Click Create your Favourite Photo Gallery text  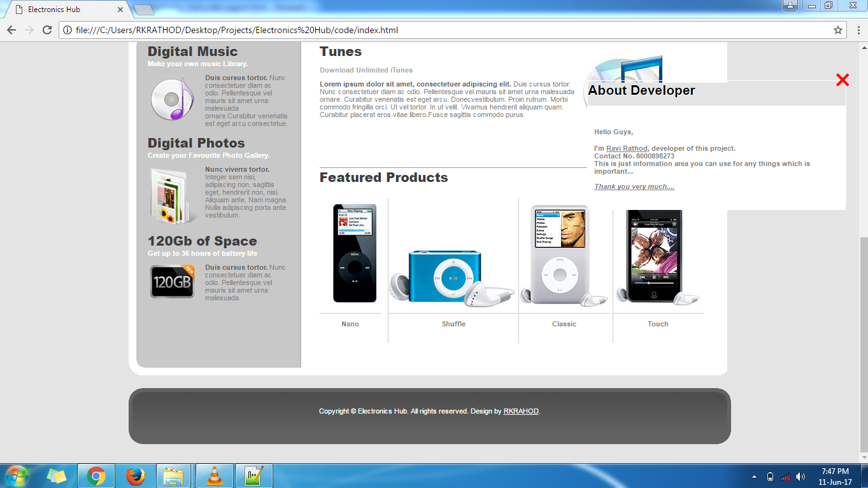click(208, 155)
